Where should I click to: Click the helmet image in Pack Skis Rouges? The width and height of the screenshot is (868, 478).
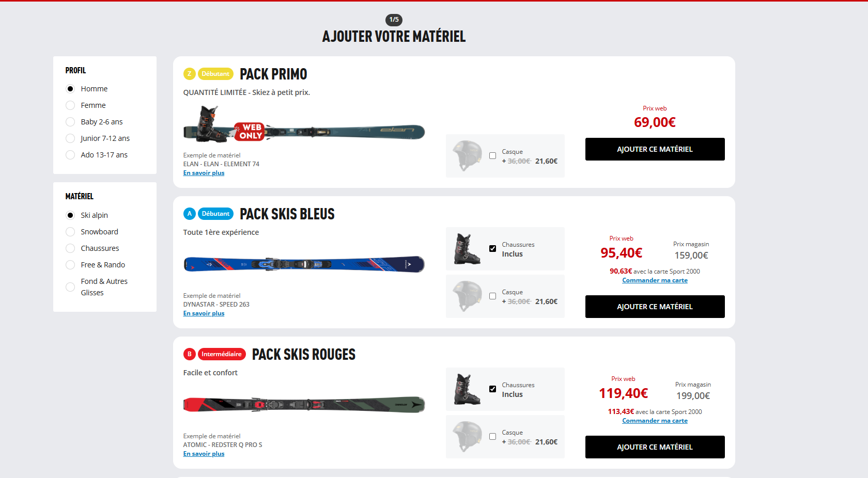pyautogui.click(x=467, y=436)
